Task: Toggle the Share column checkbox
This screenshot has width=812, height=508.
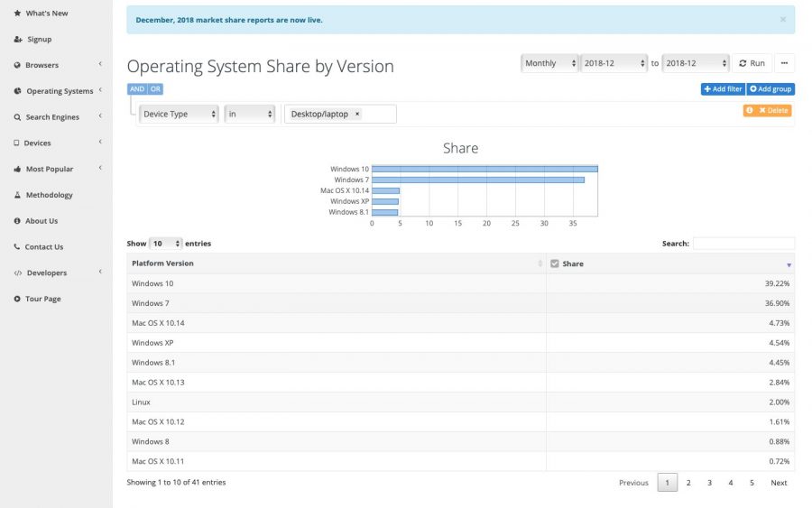Action: 555,263
